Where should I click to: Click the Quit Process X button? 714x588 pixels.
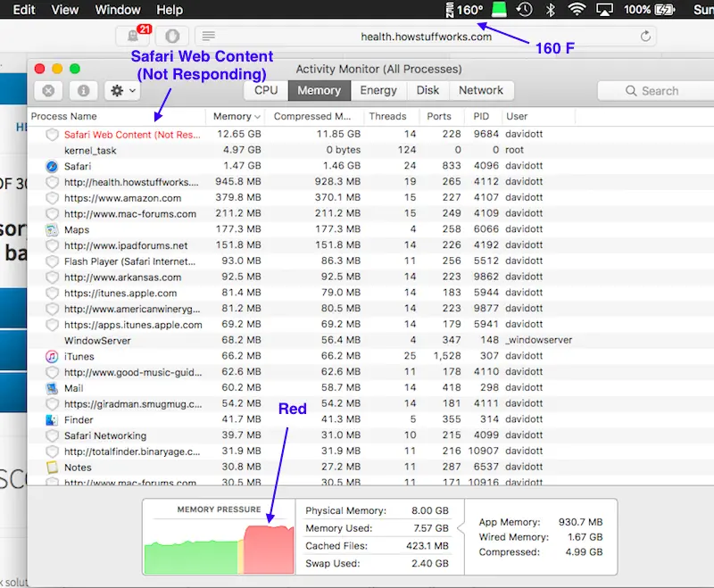pyautogui.click(x=48, y=90)
